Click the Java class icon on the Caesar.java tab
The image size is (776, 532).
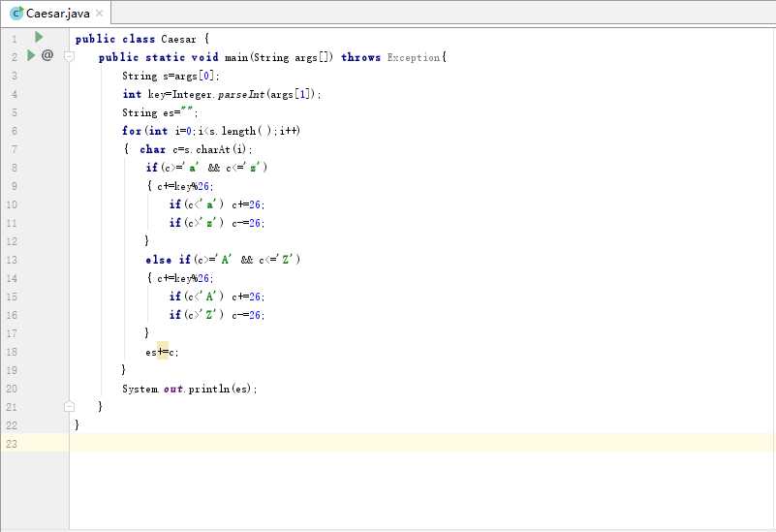point(16,13)
